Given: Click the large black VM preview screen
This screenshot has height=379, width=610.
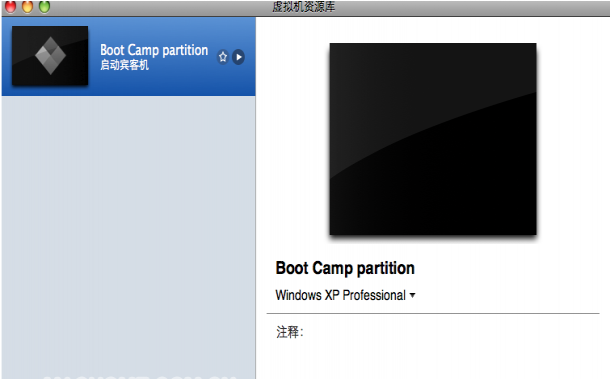Looking at the screenshot, I should [x=433, y=139].
